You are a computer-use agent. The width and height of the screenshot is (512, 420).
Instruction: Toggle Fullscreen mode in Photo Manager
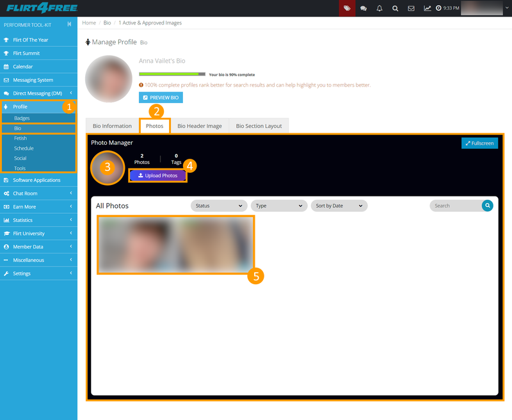coord(479,143)
